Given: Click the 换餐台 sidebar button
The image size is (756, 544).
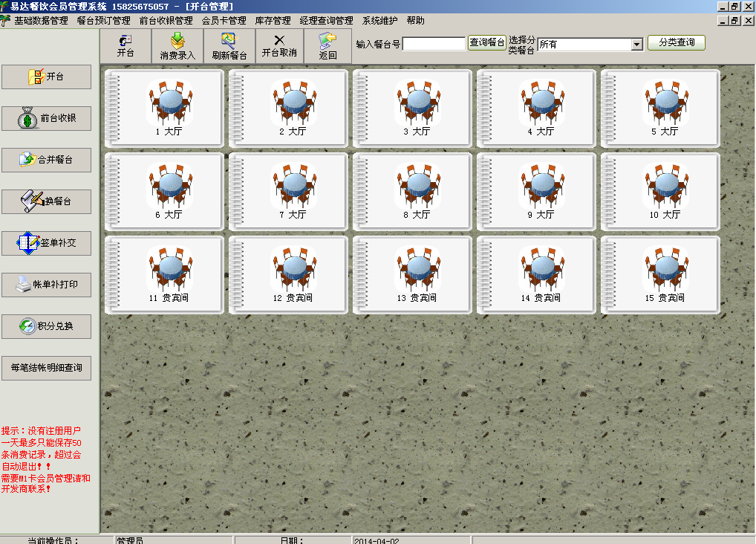Looking at the screenshot, I should [x=46, y=201].
